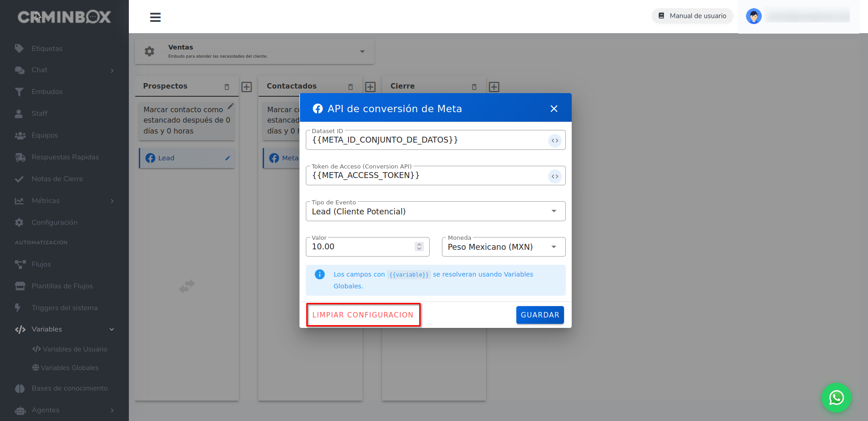The width and height of the screenshot is (868, 421).
Task: Click the GUARDAR button
Action: click(539, 315)
